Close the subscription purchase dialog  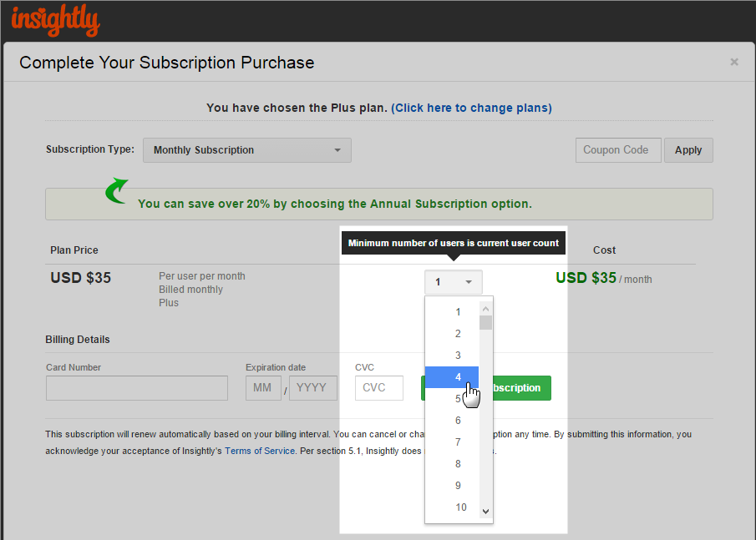[x=733, y=62]
